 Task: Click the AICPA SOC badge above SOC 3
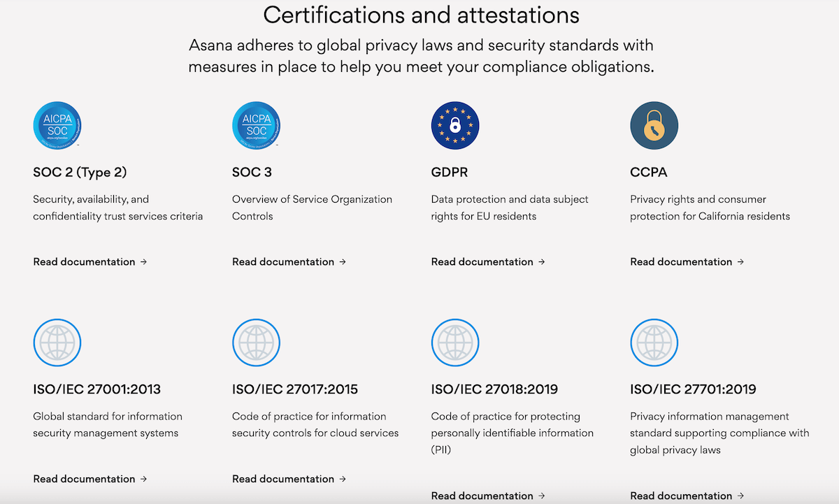[x=256, y=125]
